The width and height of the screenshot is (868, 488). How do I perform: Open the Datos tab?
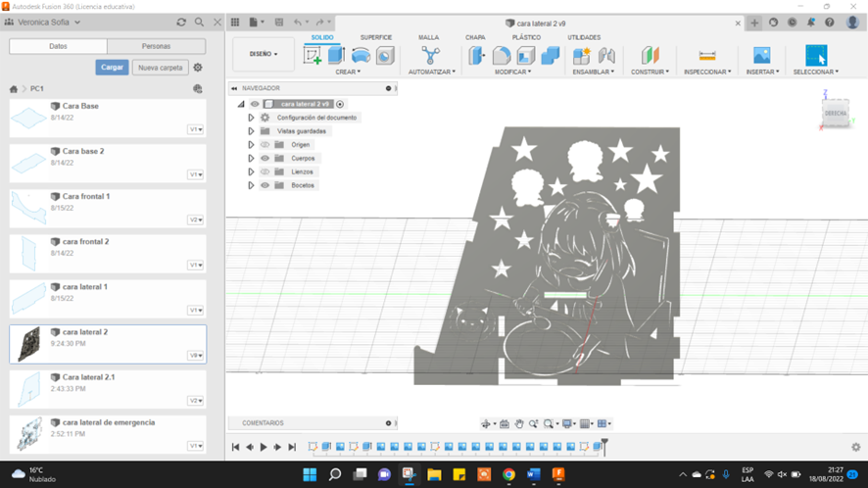point(58,46)
